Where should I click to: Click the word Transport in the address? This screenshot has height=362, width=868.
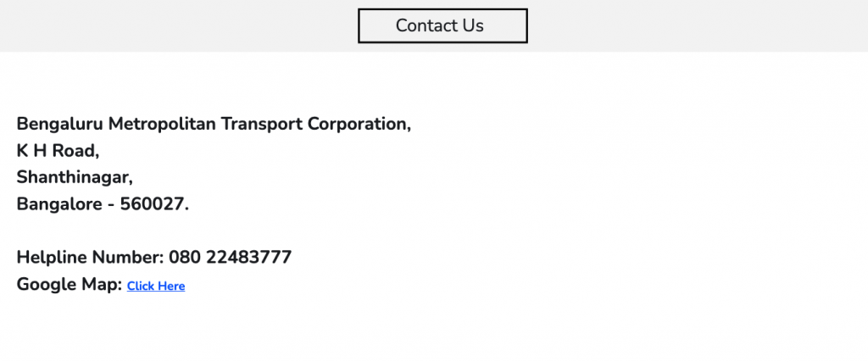tap(261, 124)
